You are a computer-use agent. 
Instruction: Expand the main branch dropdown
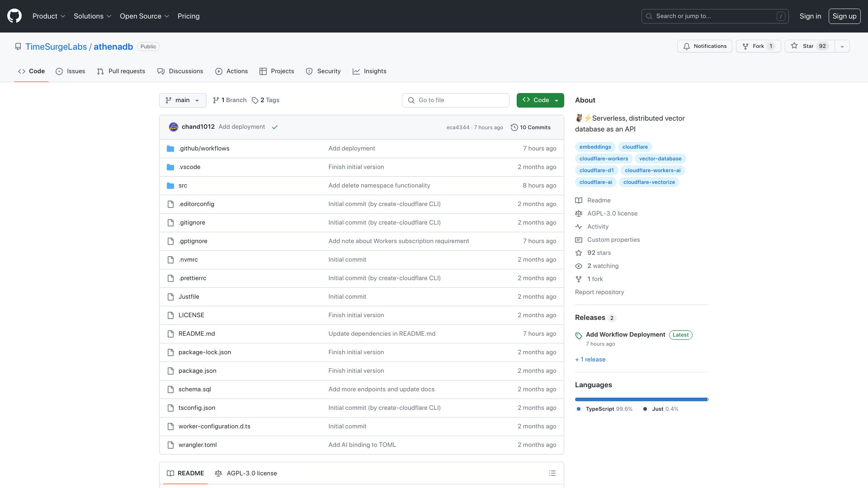(x=183, y=100)
